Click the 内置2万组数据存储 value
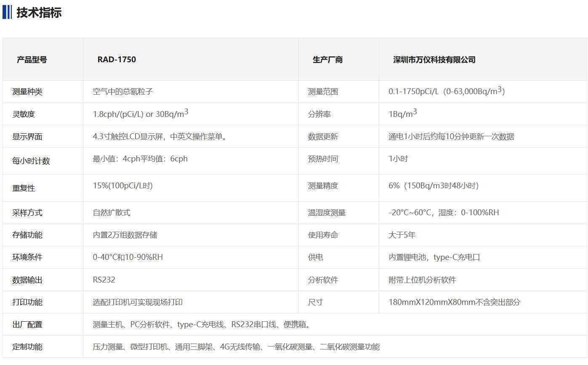The image size is (588, 365). (x=125, y=235)
